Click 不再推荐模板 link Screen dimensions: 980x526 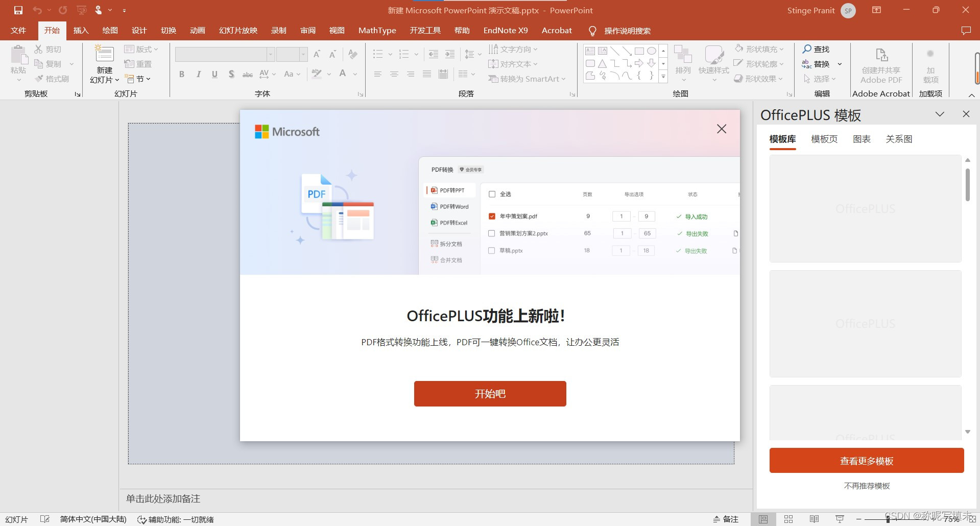coord(867,486)
